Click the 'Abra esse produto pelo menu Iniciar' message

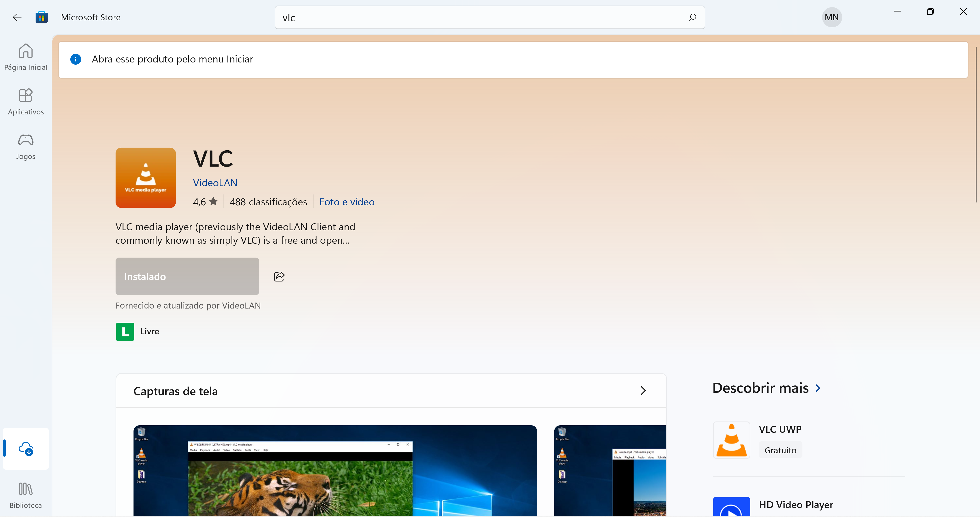click(x=172, y=59)
